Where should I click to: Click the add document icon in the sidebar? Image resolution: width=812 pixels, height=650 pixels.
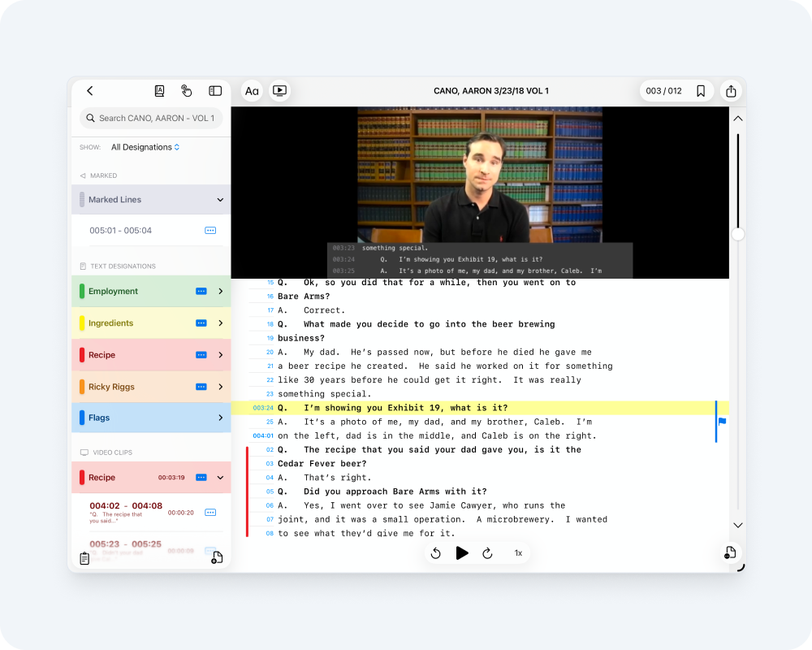(x=217, y=557)
